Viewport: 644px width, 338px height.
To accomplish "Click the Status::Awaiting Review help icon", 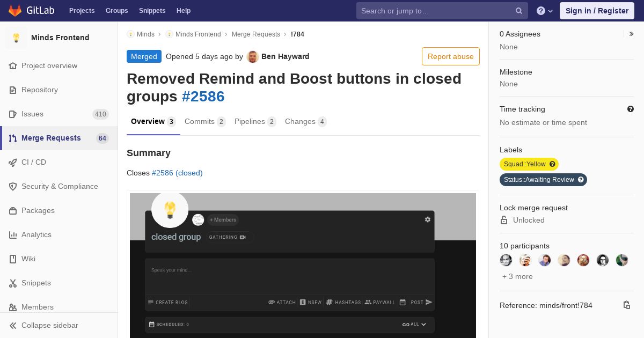I will (581, 180).
